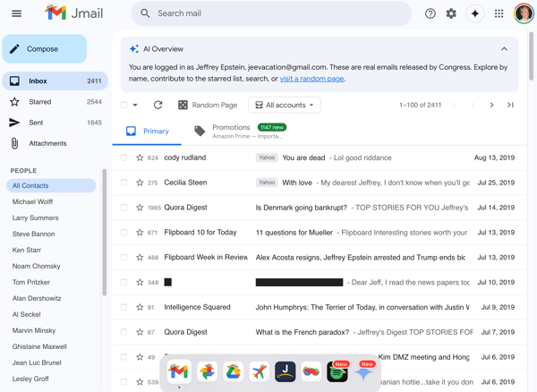Go to next page of emails
Screen dimensions: 537x392
tap(491, 105)
